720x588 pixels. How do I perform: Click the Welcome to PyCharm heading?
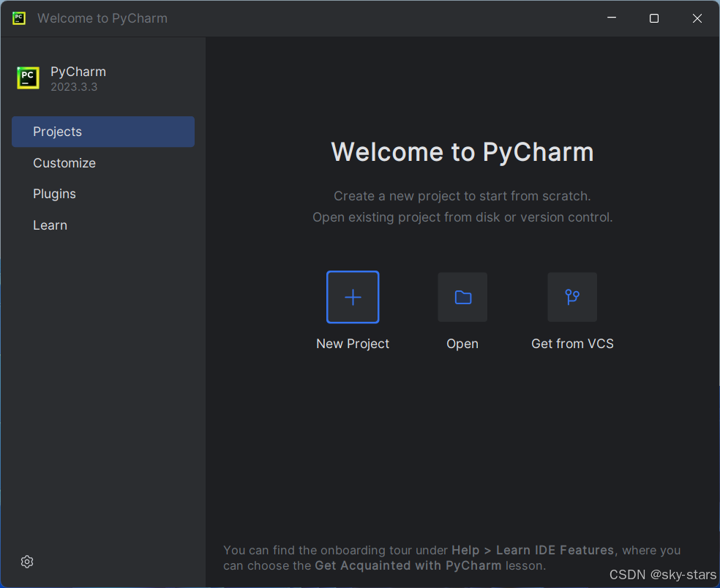tap(462, 152)
